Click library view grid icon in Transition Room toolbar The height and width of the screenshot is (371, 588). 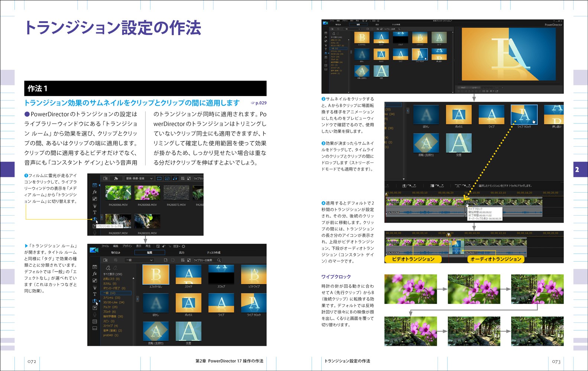183,260
